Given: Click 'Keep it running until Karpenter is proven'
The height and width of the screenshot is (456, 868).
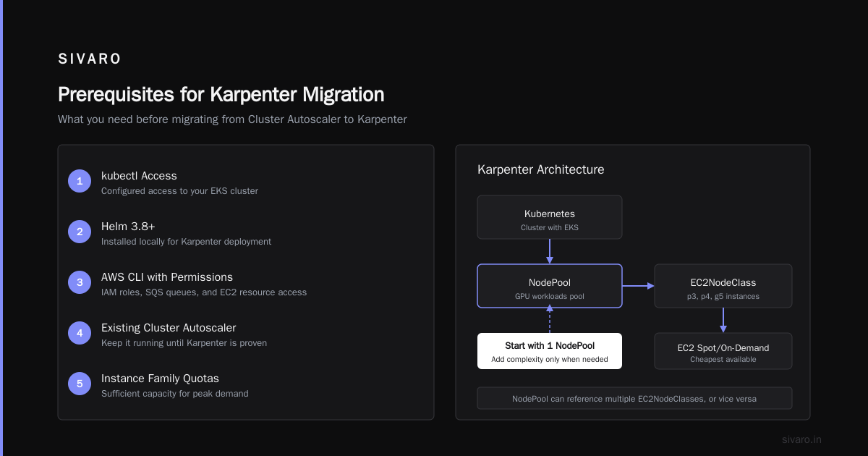Looking at the screenshot, I should [184, 343].
